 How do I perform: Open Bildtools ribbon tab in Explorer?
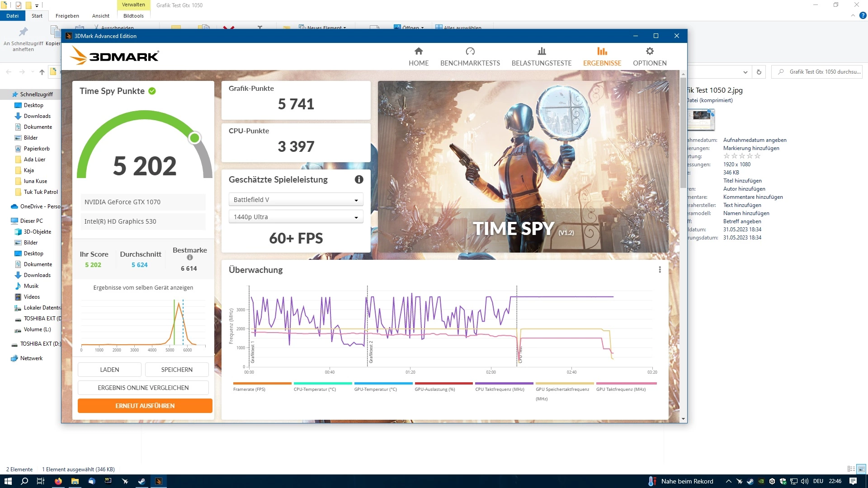133,16
